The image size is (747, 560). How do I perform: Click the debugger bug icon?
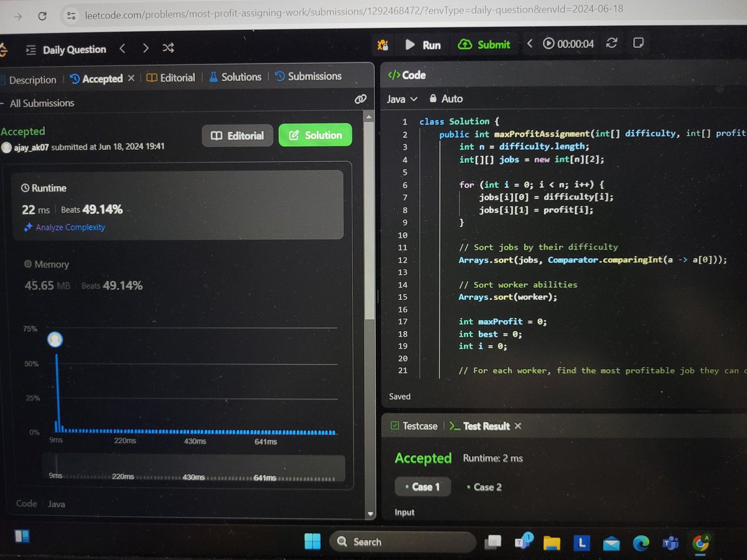tap(383, 45)
